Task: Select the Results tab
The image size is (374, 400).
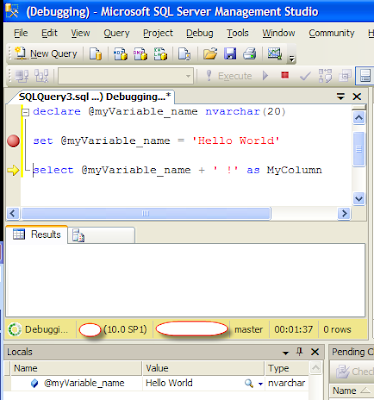Action: pos(37,235)
